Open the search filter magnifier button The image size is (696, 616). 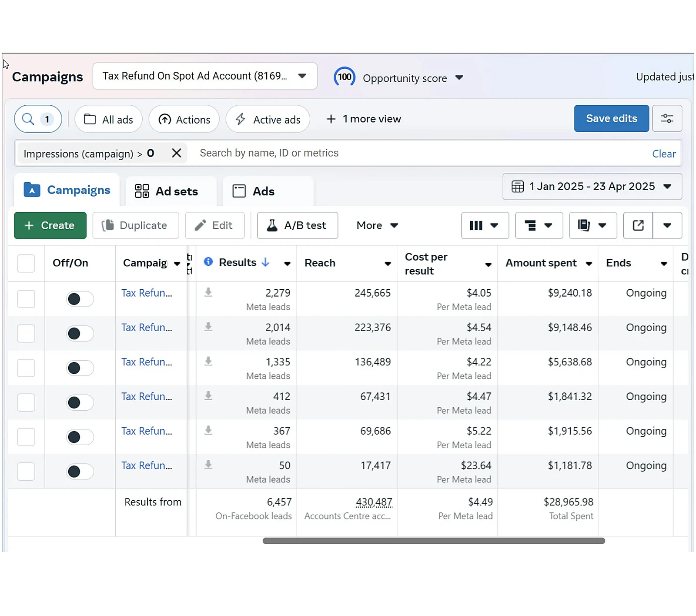coord(38,119)
